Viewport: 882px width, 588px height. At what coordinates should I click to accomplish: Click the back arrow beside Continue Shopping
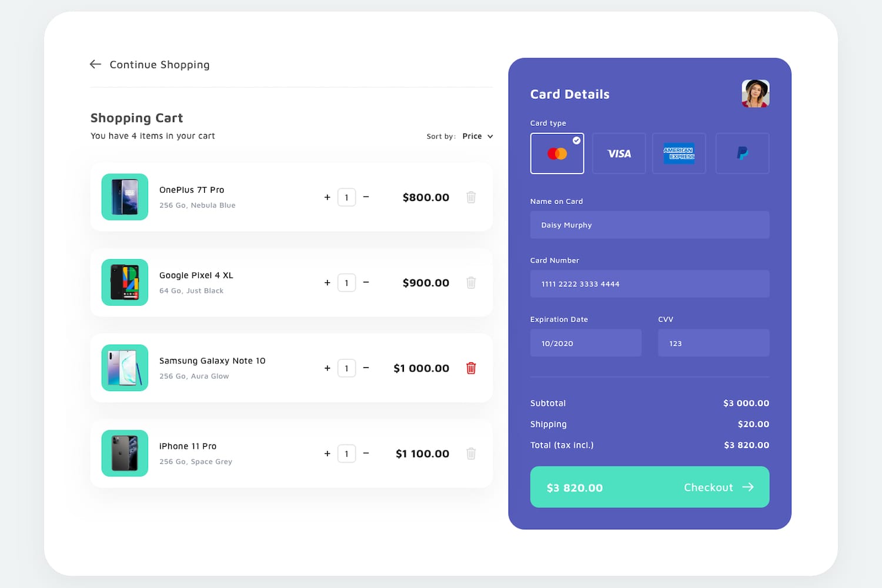tap(95, 64)
